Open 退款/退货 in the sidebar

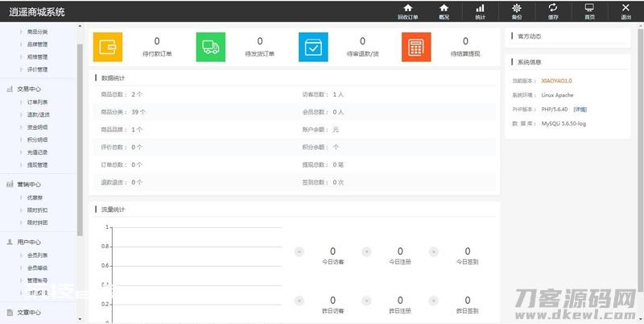[x=39, y=114]
